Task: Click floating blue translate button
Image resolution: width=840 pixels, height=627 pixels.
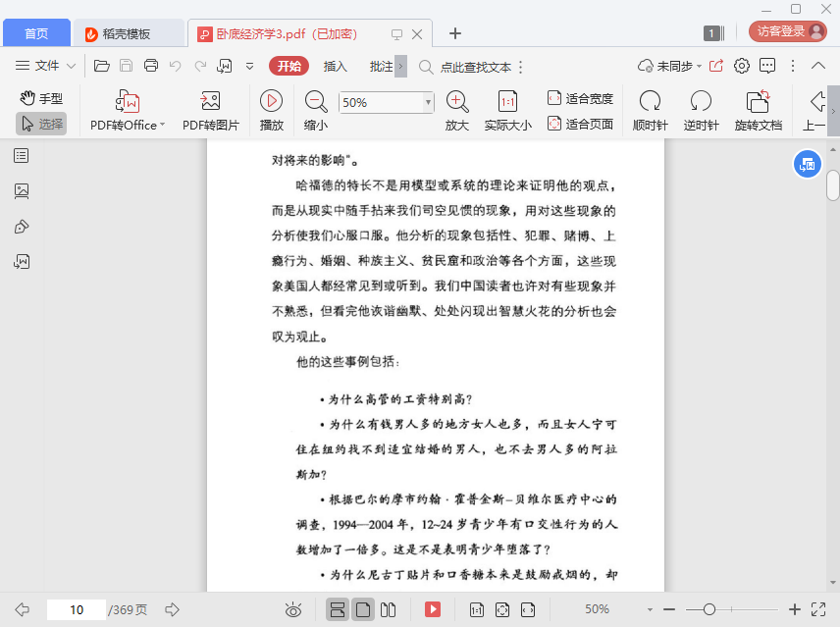Action: point(808,164)
